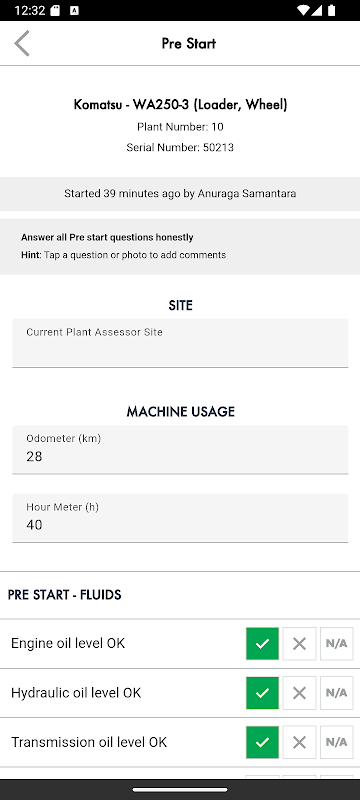This screenshot has width=360, height=800.
Task: Mark Engine oil level as failed with X
Action: click(299, 643)
